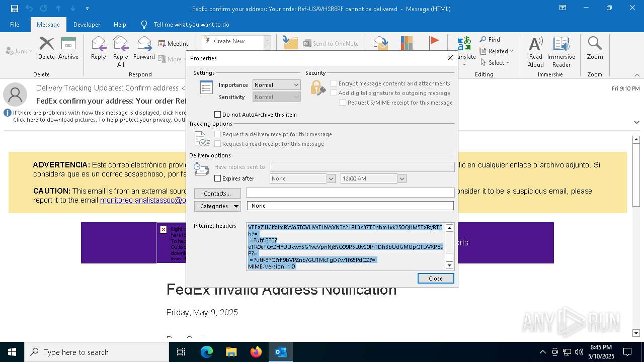Collapse the ribbon arrow

coord(637,75)
